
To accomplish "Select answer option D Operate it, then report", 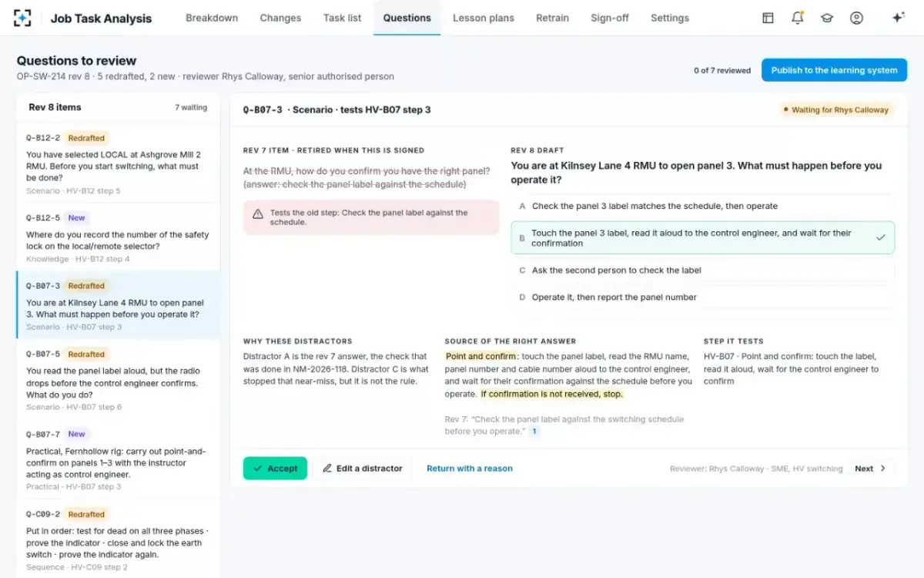I will pyautogui.click(x=703, y=297).
